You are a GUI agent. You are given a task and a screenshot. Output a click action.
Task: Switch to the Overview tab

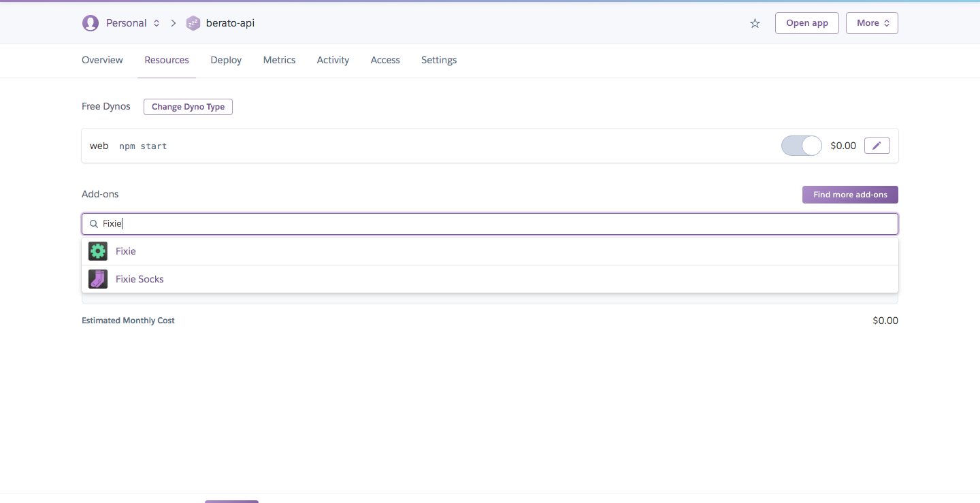(102, 60)
